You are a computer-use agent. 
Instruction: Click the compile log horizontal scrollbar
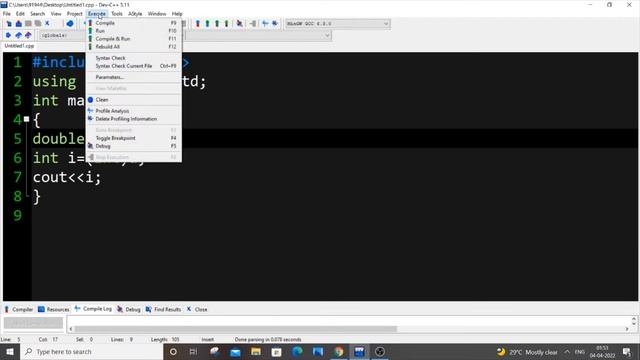(236, 329)
